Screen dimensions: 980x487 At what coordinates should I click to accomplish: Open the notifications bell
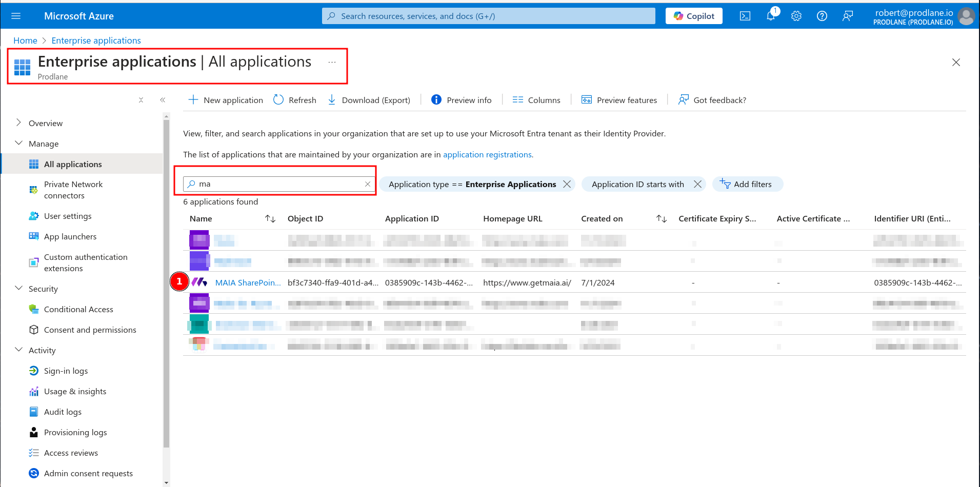click(771, 16)
